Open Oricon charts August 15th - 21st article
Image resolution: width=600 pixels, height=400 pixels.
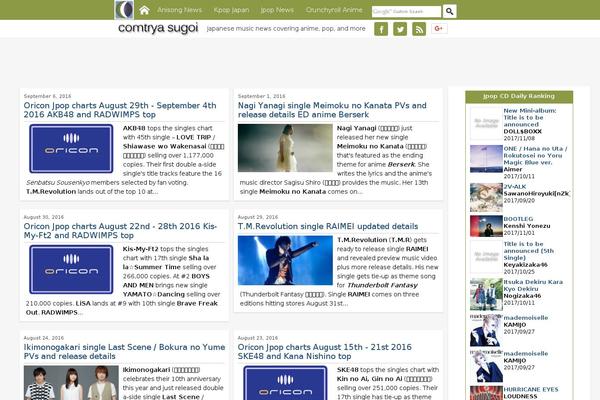[324, 351]
